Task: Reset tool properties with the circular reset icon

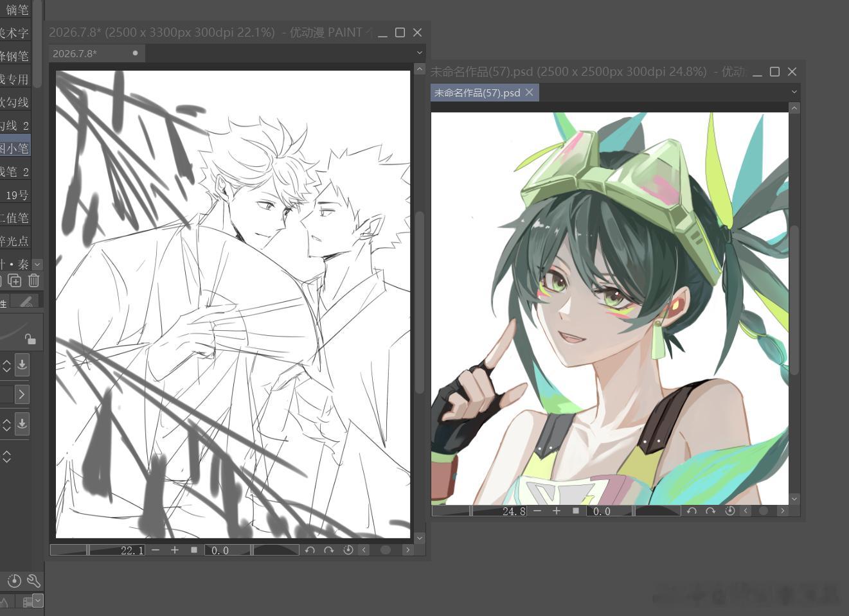Action: [x=13, y=581]
